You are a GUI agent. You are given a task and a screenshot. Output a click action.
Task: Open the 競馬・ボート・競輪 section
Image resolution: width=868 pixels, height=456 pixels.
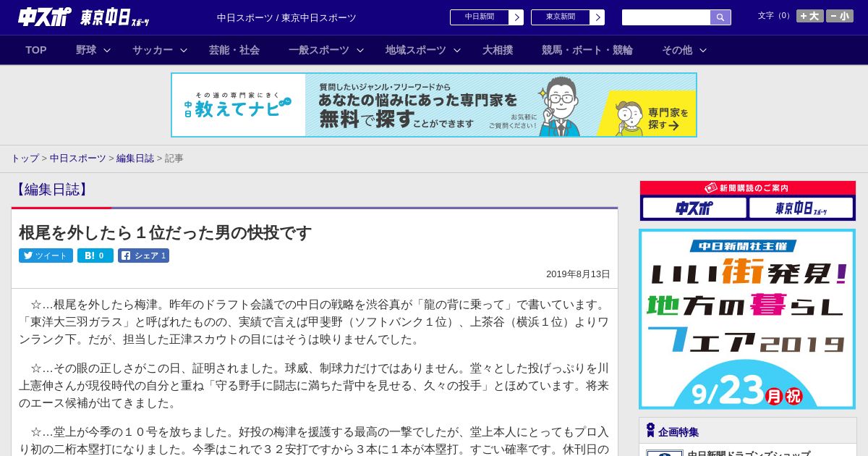[587, 50]
